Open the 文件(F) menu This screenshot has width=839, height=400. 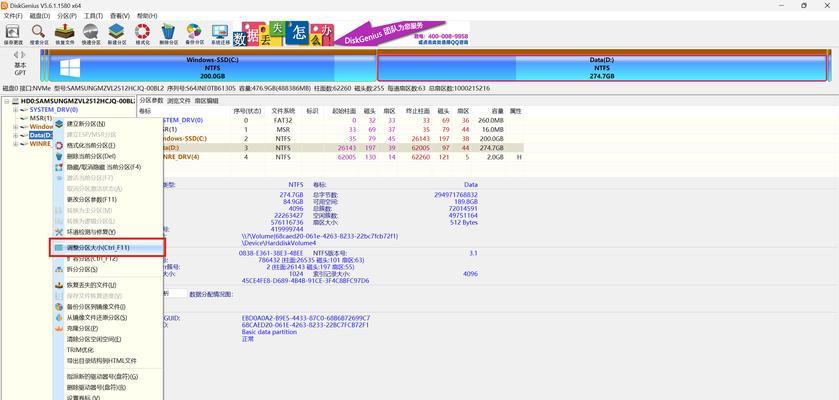(13, 16)
